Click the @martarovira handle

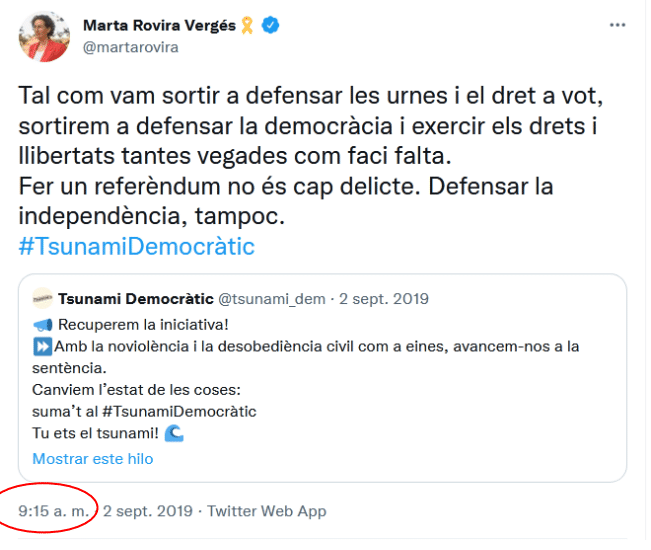(x=132, y=47)
